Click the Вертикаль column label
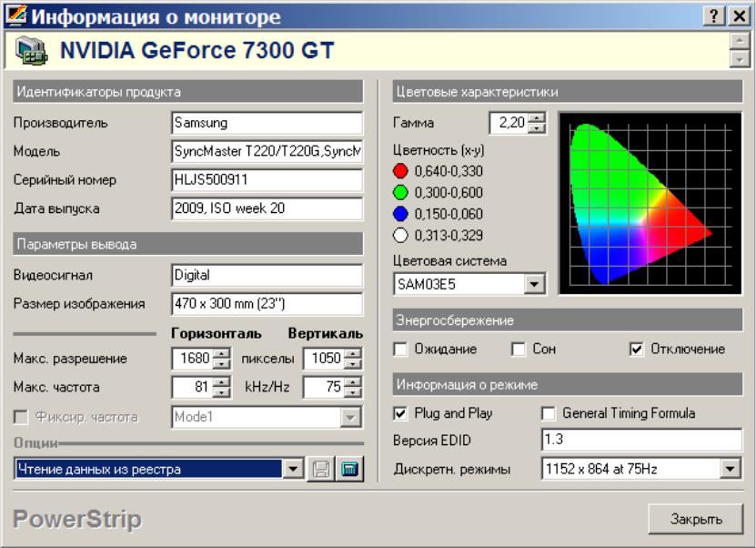 (x=326, y=333)
